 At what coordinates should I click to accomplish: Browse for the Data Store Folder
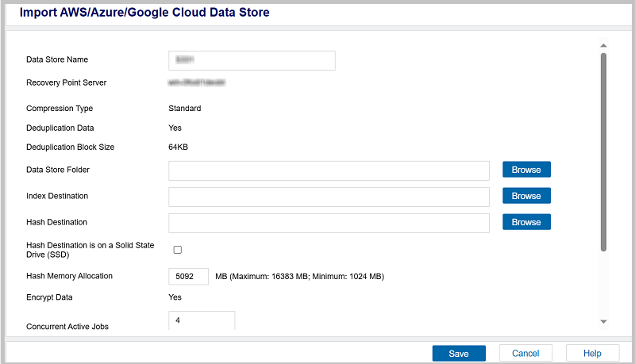click(526, 170)
